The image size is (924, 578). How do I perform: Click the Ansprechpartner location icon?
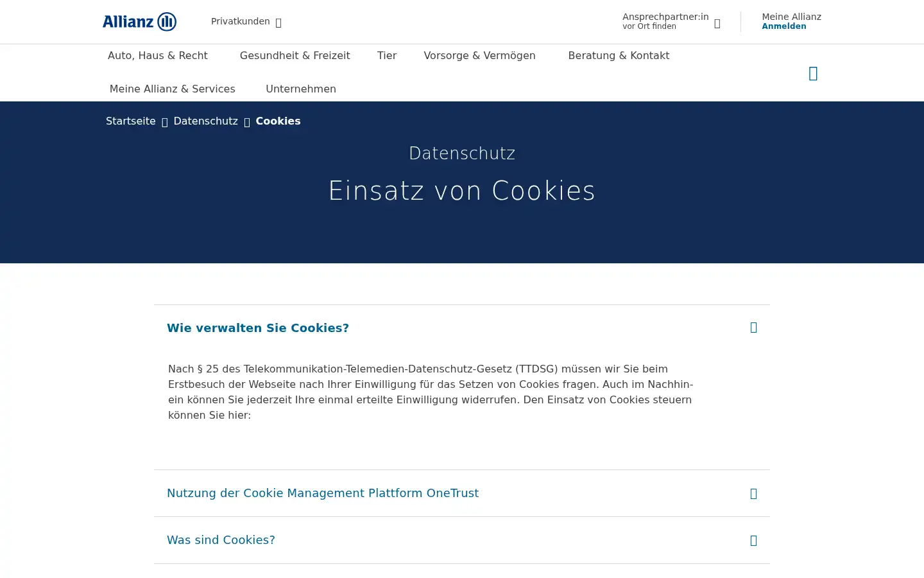coord(717,23)
